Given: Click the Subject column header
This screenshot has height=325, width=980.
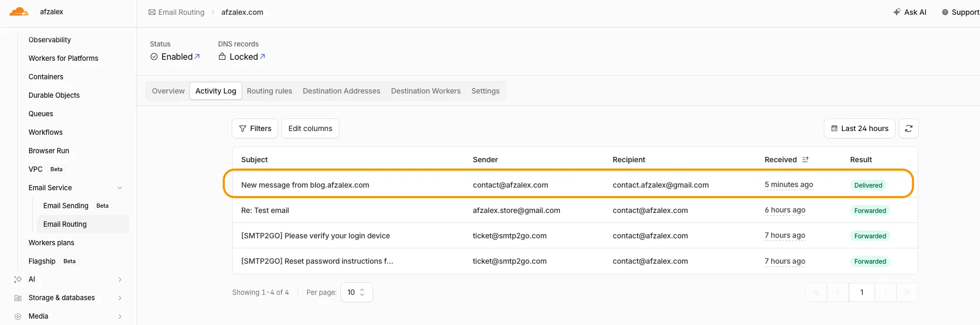Looking at the screenshot, I should 254,160.
